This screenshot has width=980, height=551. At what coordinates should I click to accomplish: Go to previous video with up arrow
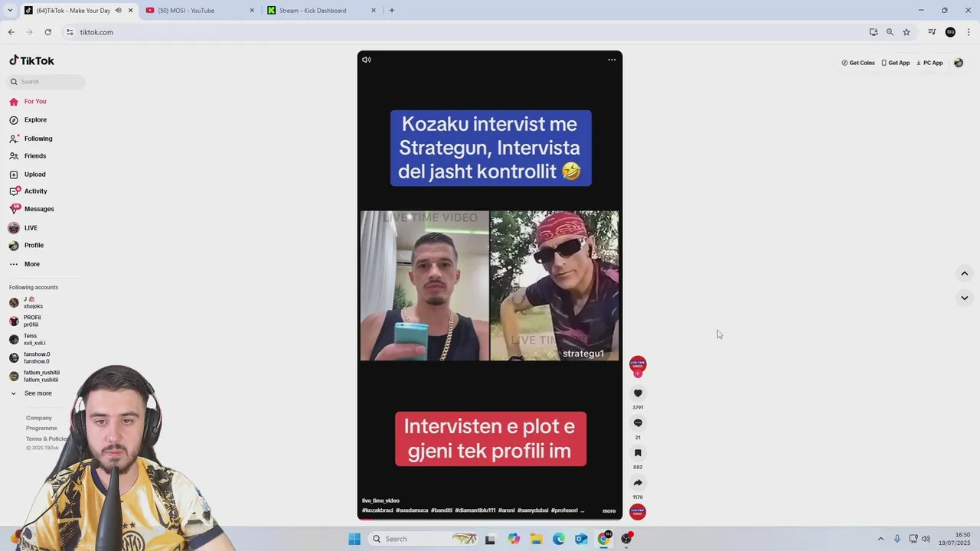click(965, 273)
